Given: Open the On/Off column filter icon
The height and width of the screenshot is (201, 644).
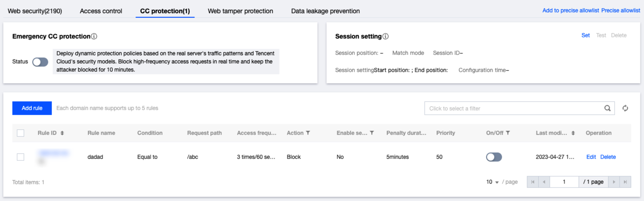Looking at the screenshot, I should click(x=508, y=133).
